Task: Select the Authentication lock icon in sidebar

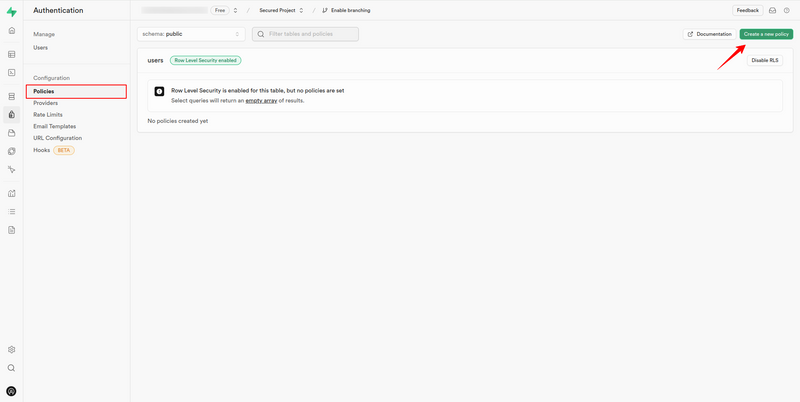Action: [x=11, y=115]
